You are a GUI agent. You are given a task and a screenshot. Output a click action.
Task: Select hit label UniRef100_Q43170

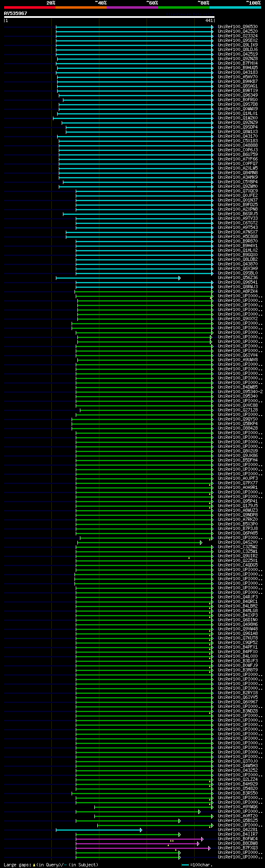tap(238, 136)
